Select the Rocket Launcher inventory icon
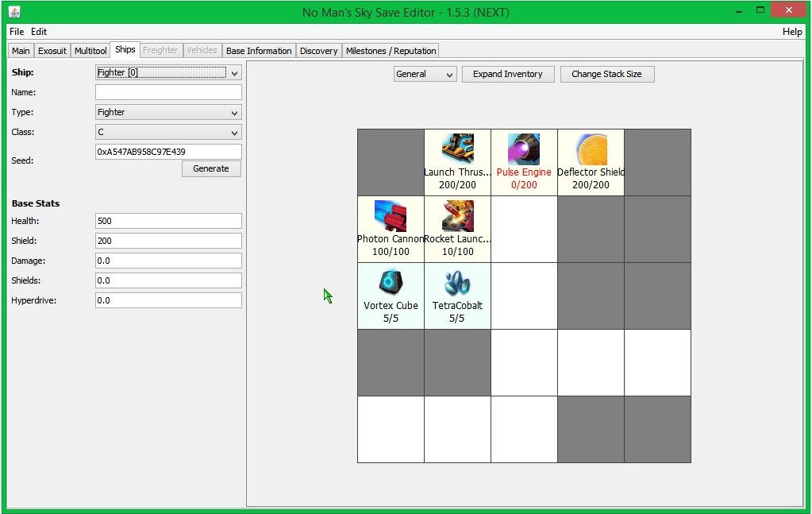 [x=457, y=215]
